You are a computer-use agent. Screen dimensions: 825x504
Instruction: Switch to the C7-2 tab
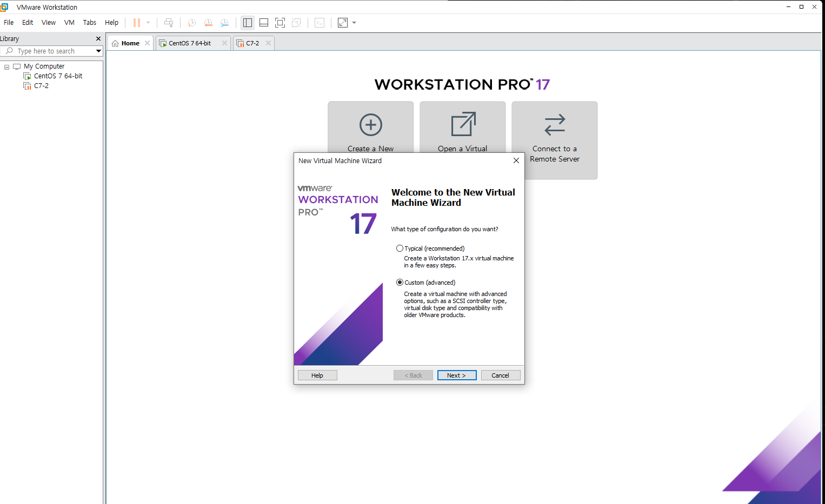(252, 43)
